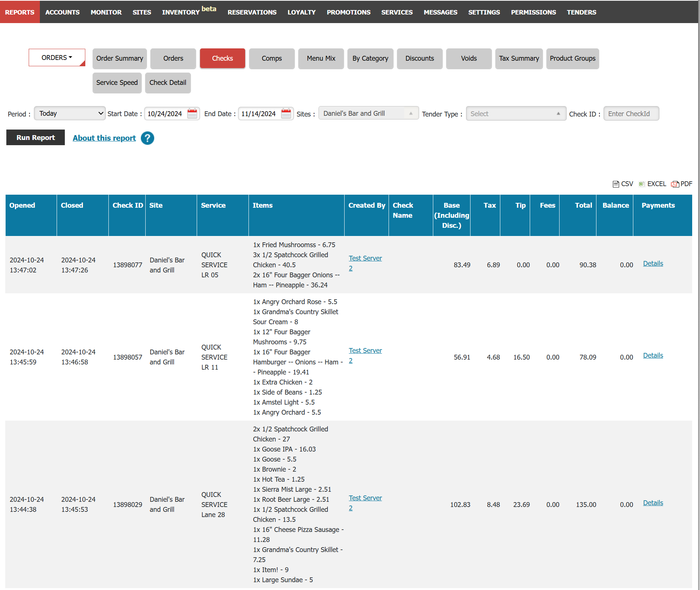Image resolution: width=700 pixels, height=590 pixels.
Task: View Details for check 13898077
Action: pyautogui.click(x=653, y=264)
